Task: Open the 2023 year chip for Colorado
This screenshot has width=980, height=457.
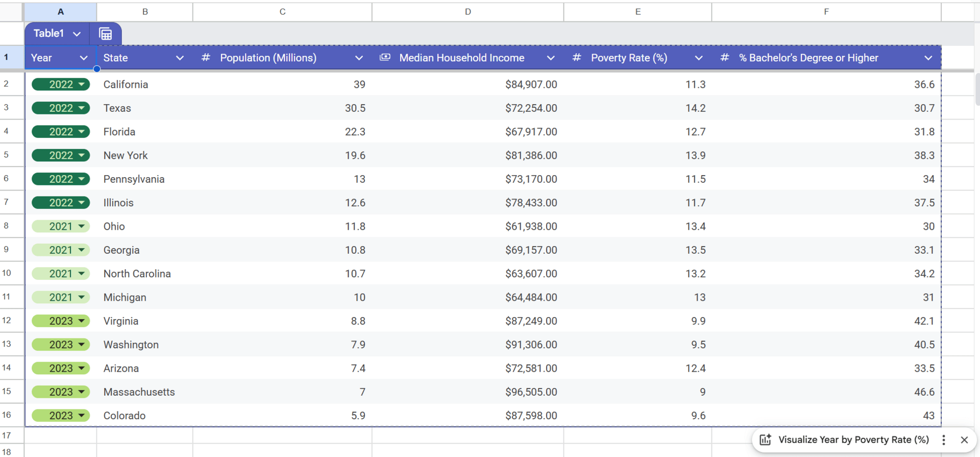Action: tap(61, 416)
